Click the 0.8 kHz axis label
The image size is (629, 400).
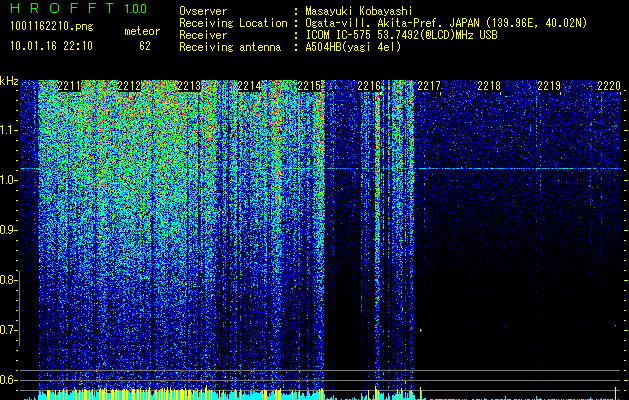[x=8, y=280]
